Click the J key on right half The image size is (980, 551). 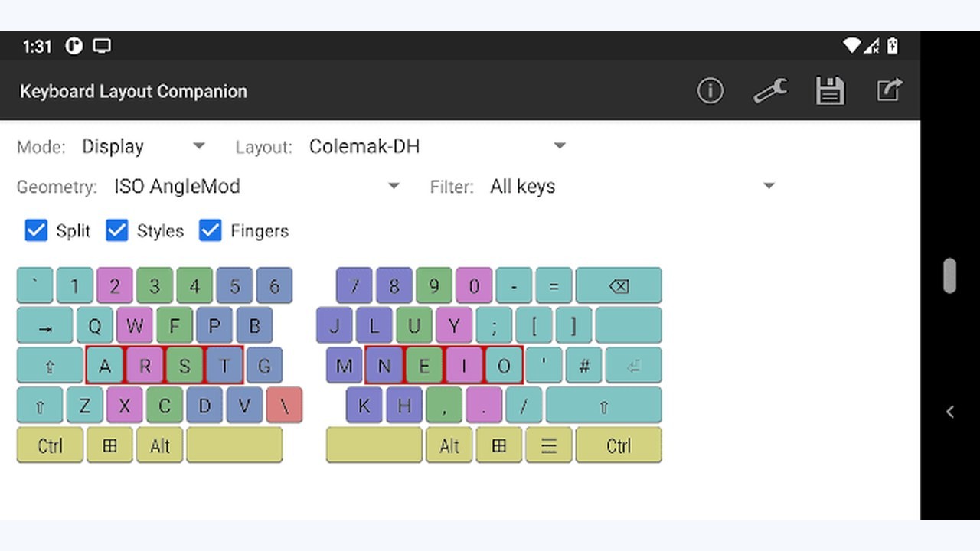pos(335,326)
